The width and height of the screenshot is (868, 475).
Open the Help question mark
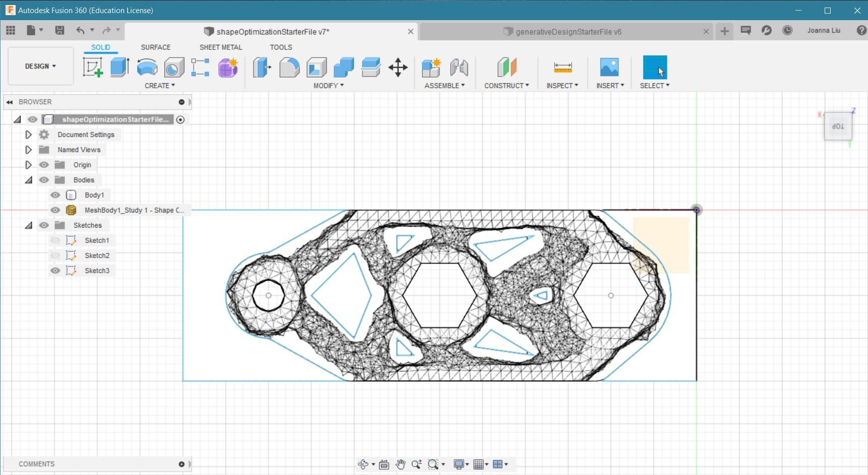(x=861, y=30)
